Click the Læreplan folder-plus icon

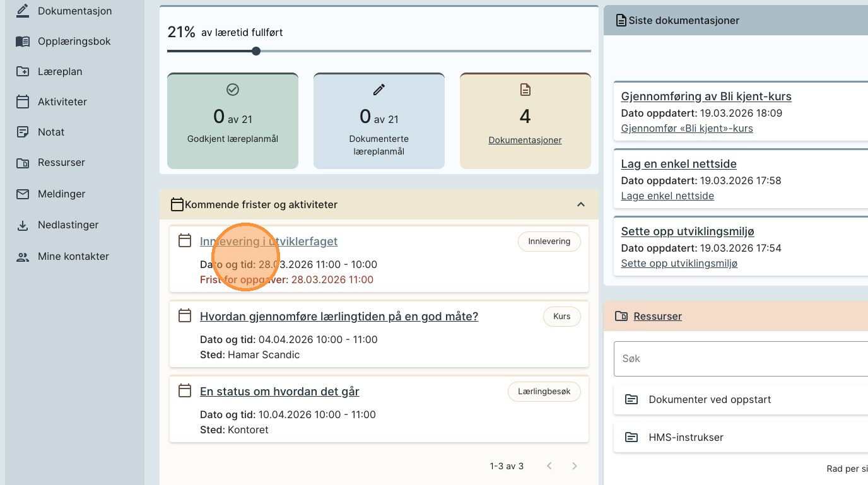pos(23,71)
